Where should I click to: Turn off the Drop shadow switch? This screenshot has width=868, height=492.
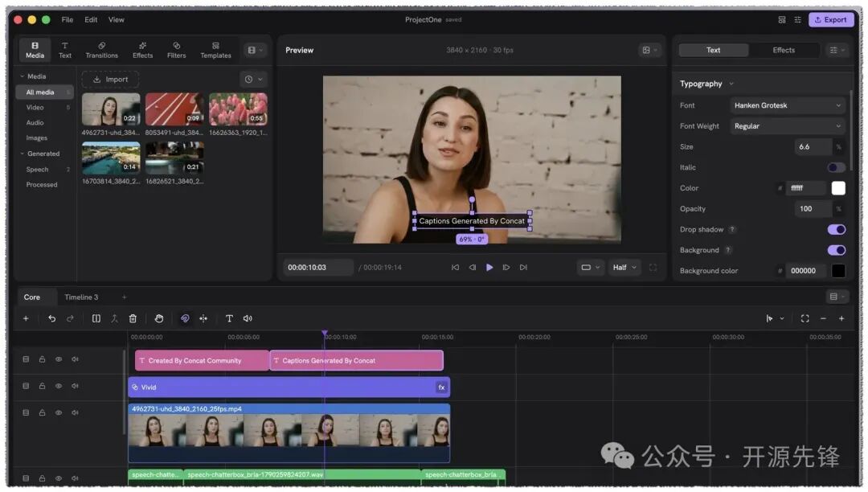(x=836, y=230)
